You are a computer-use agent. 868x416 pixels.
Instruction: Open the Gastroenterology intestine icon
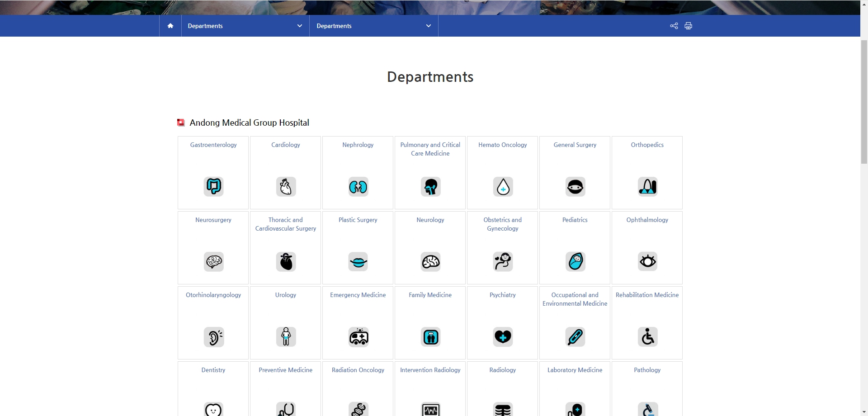click(x=213, y=186)
